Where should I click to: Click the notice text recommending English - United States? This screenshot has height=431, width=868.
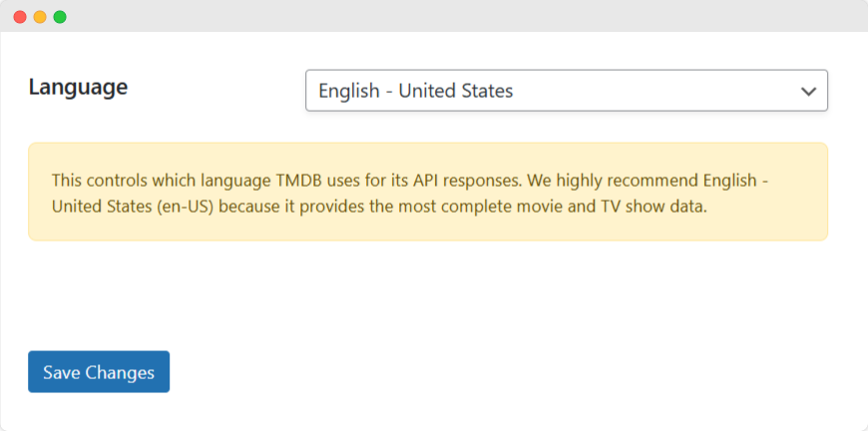[411, 194]
